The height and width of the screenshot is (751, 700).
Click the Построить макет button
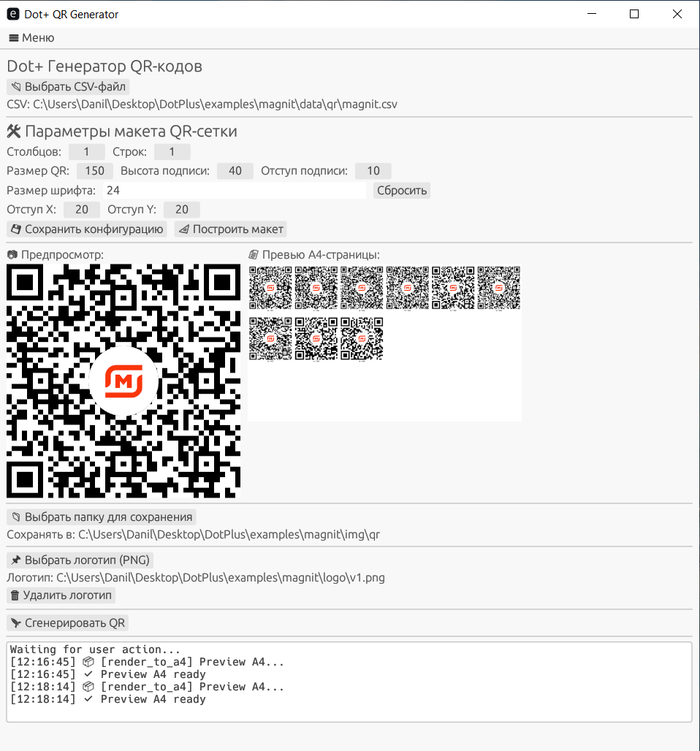pos(230,229)
